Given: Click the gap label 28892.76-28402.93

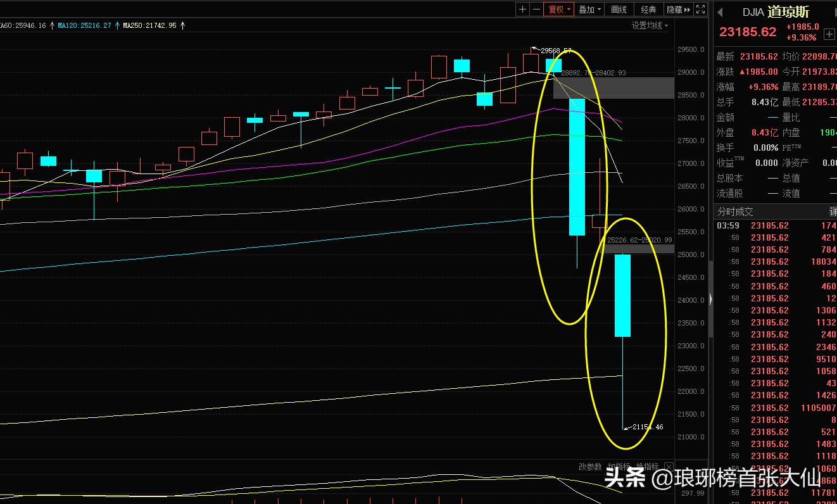Looking at the screenshot, I should [x=593, y=73].
